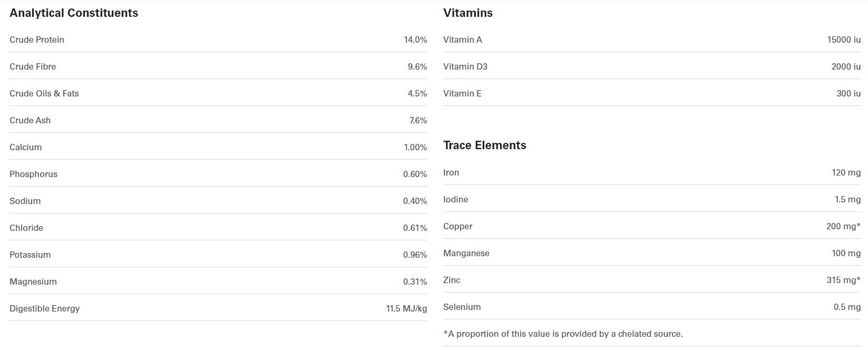Select the Sodium row label
The height and width of the screenshot is (350, 868).
pos(25,201)
